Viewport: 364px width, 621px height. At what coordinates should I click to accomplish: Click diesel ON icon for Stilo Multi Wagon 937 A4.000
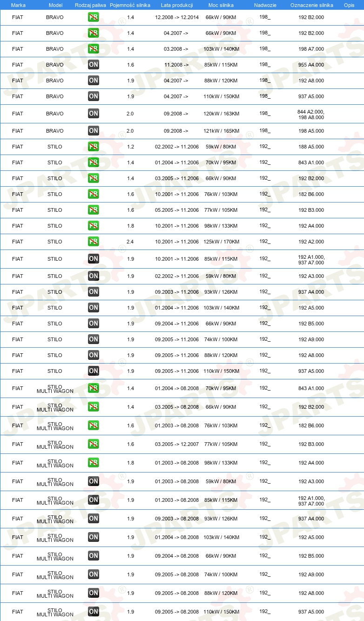[94, 519]
